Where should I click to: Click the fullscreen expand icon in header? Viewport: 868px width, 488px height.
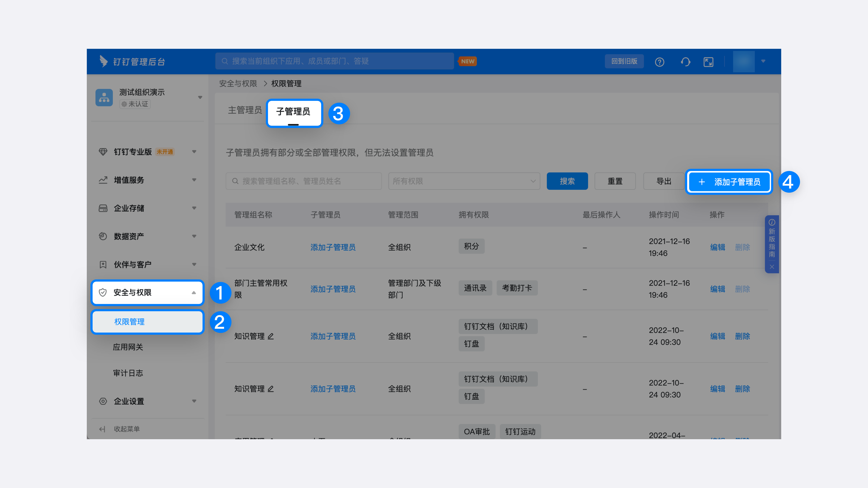click(x=708, y=62)
